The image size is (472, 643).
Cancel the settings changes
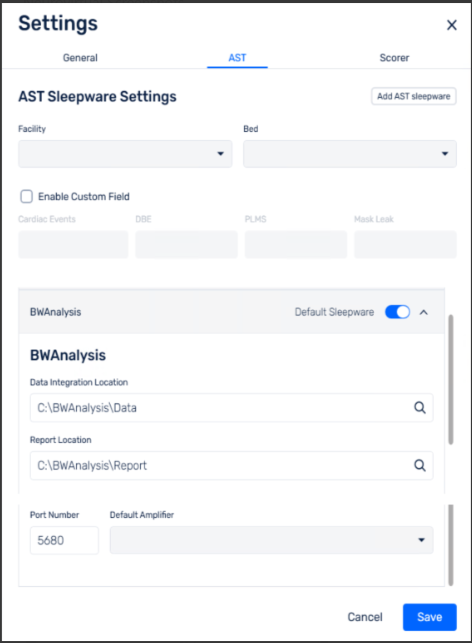[365, 617]
